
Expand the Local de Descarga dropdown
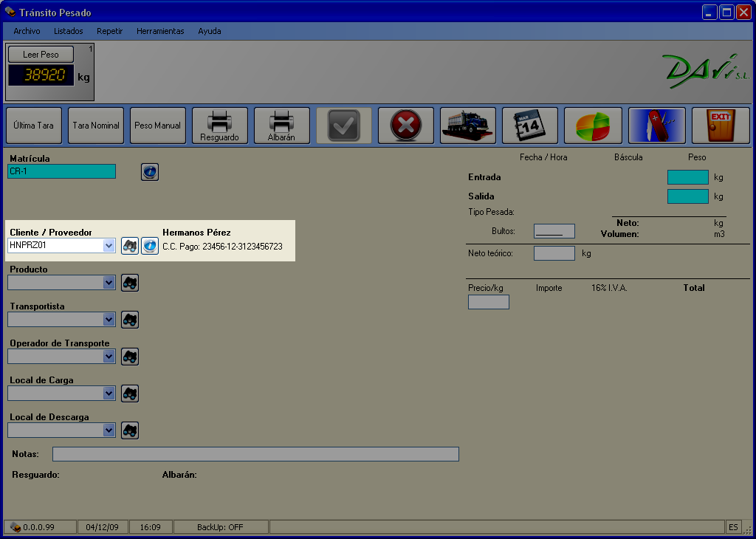point(109,430)
